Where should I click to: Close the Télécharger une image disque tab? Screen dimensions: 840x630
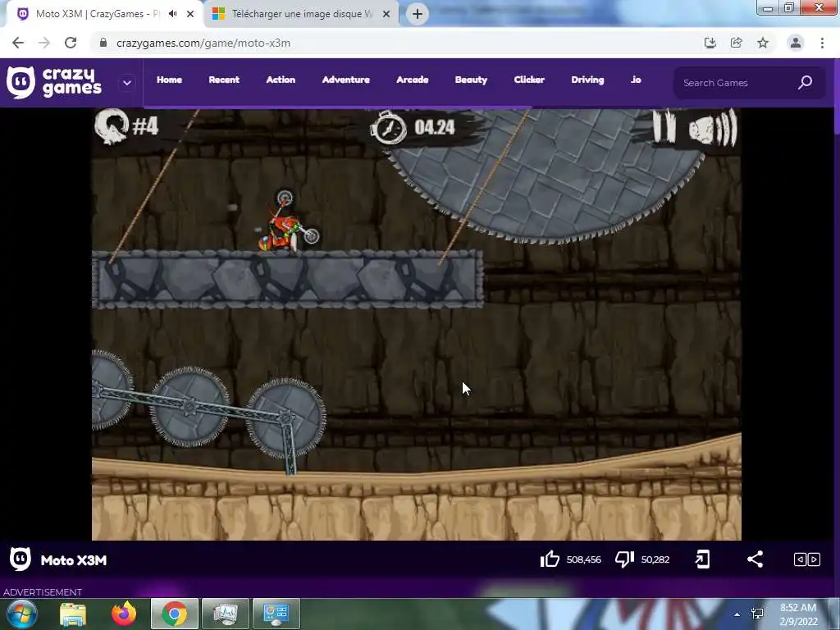pos(386,14)
